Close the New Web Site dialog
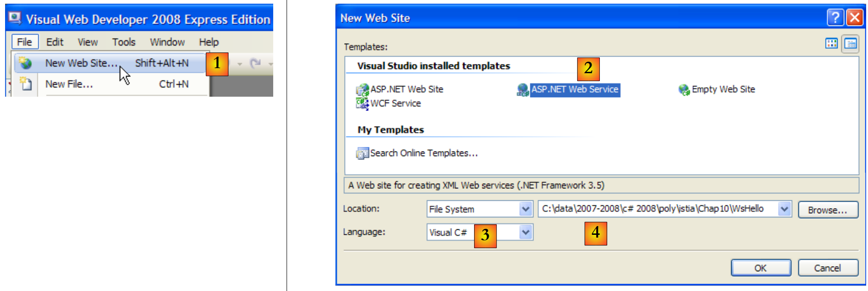Viewport: 868px width, 291px height. pos(855,17)
